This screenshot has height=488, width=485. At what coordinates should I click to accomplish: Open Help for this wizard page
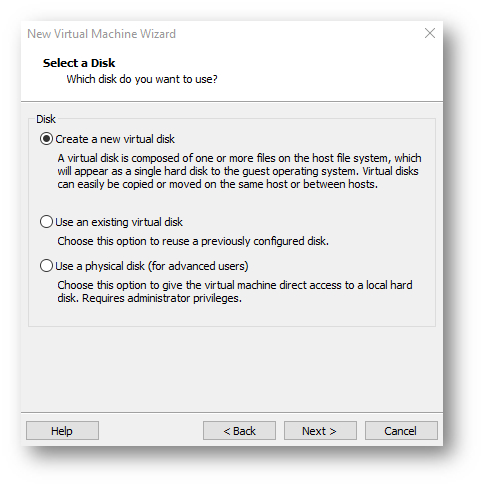click(x=62, y=431)
